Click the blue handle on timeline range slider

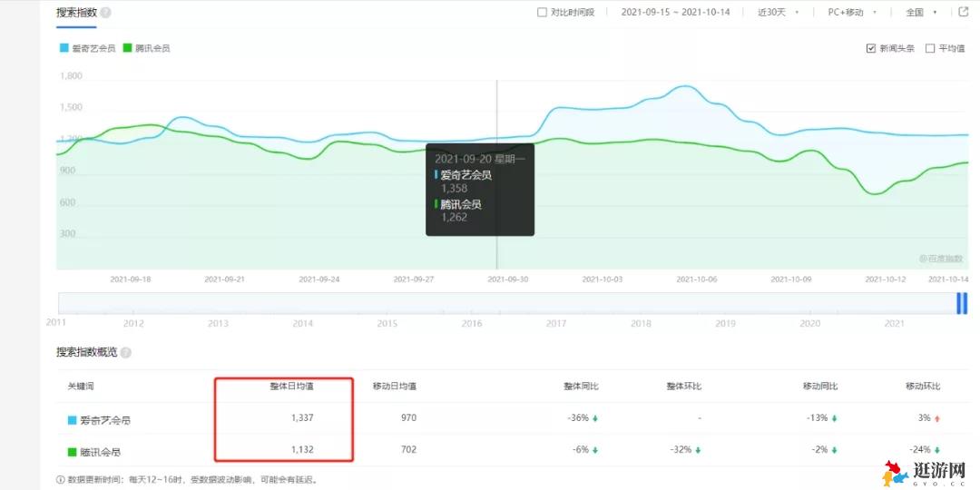(961, 304)
